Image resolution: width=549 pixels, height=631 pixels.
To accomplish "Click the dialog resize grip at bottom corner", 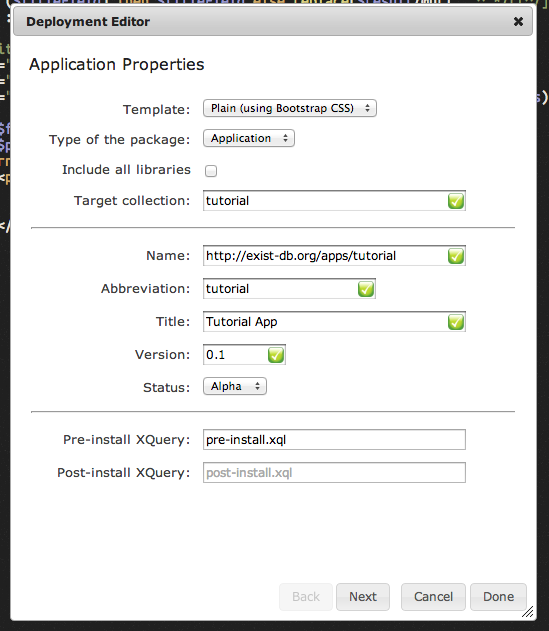I will pyautogui.click(x=528, y=612).
